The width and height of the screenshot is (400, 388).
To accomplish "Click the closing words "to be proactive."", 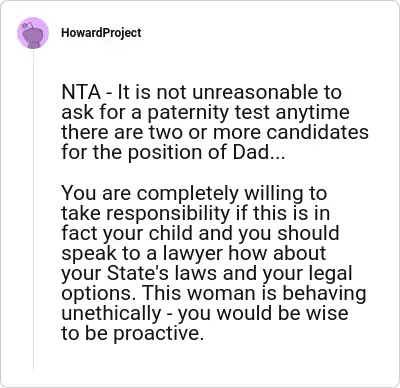I will pos(132,333).
